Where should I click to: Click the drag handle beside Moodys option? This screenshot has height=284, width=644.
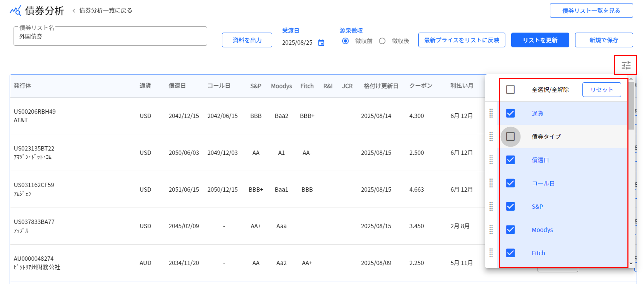coord(491,230)
